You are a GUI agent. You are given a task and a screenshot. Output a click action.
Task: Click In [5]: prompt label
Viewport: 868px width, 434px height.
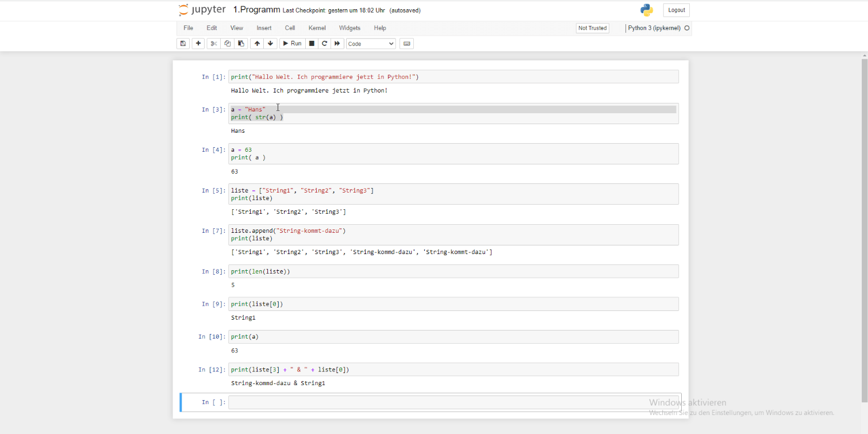pos(213,190)
